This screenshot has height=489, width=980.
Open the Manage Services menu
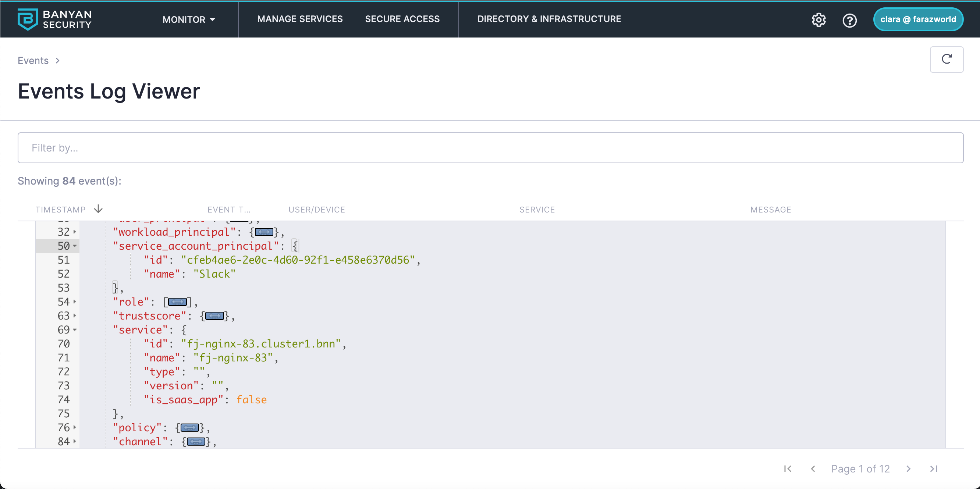pos(300,19)
